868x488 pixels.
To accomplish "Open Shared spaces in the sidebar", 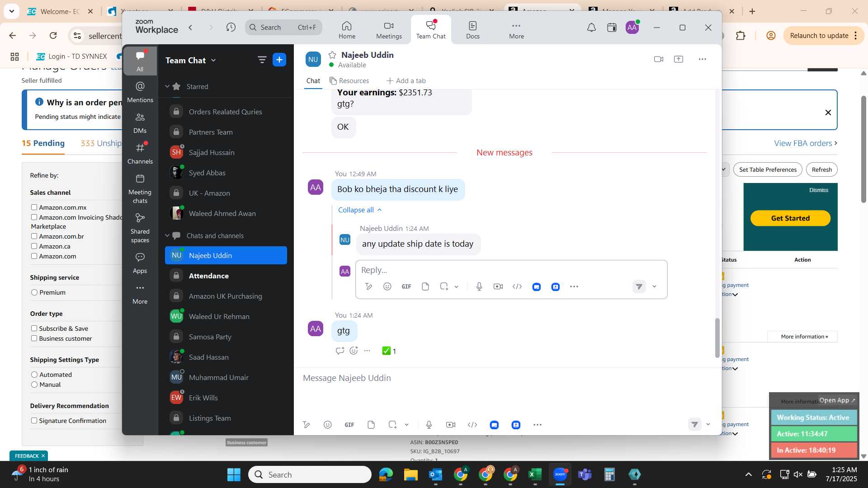I will click(140, 228).
